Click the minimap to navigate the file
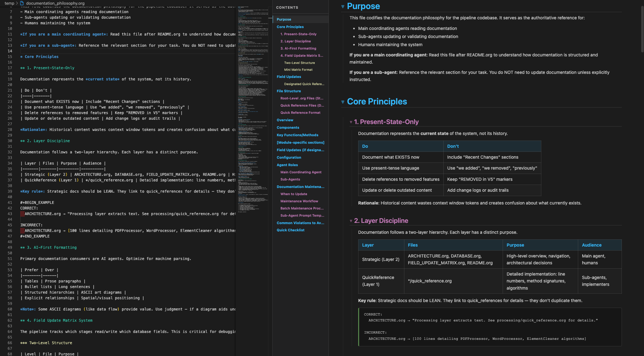The width and height of the screenshot is (644, 356). [253, 125]
